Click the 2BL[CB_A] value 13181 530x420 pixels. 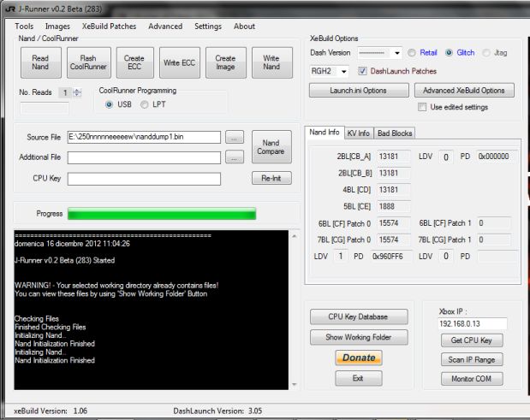tap(394, 157)
